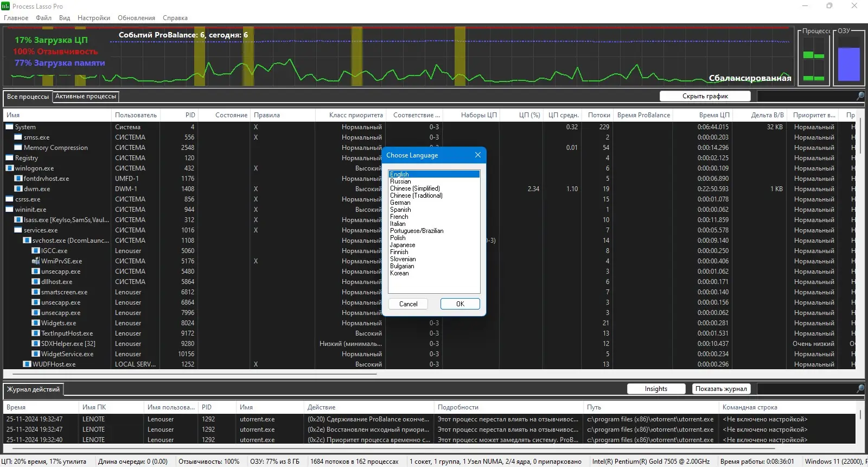
Task: Close the Choose Language dialog with X
Action: point(478,155)
